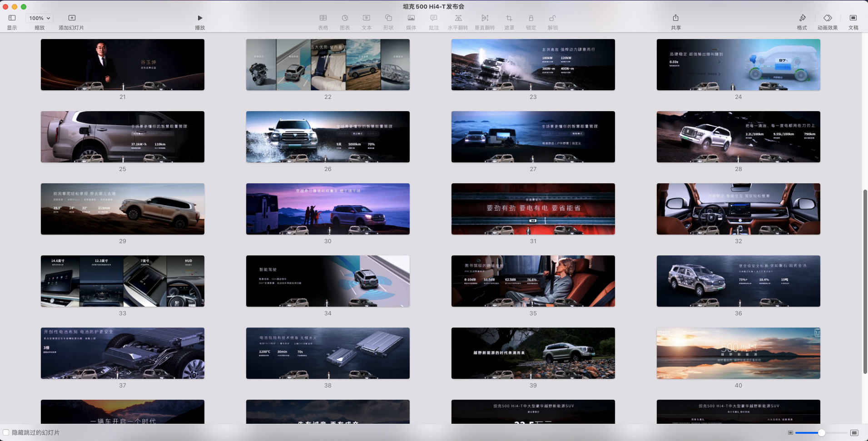Image resolution: width=868 pixels, height=441 pixels.
Task: Click the small thumbnail size icon
Action: click(x=790, y=433)
